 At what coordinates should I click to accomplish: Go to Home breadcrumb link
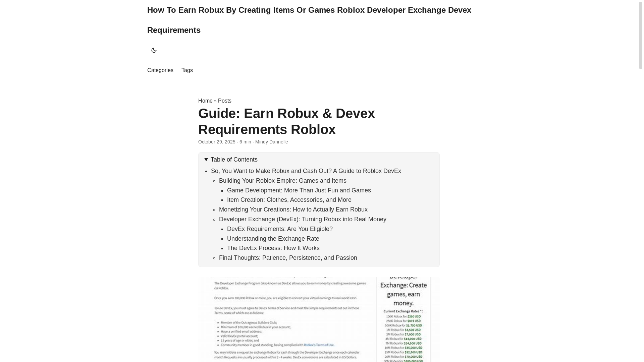(x=205, y=101)
